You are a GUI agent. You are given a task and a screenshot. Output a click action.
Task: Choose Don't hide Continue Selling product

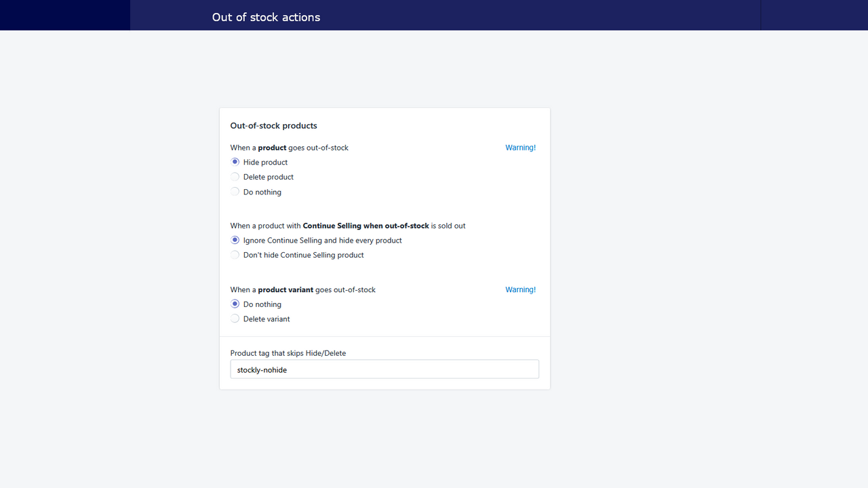[235, 254]
